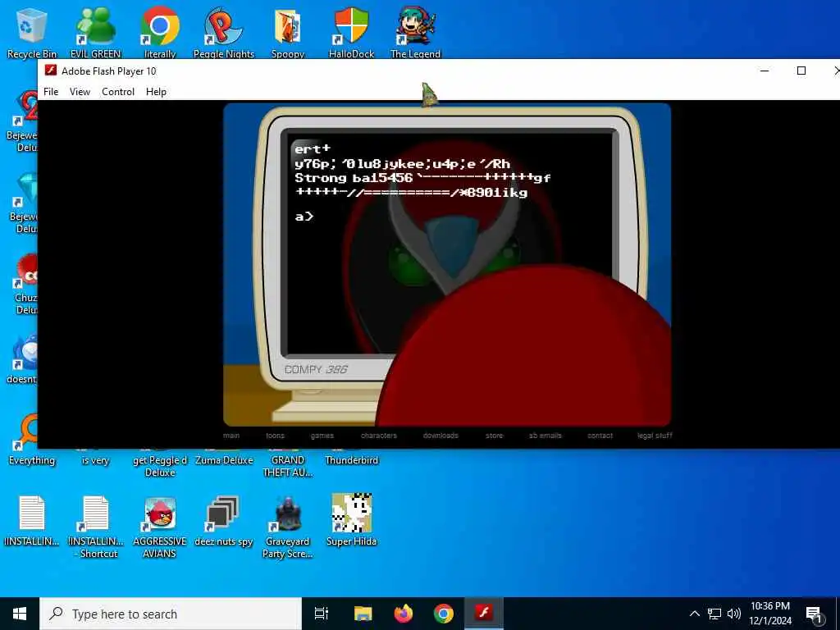
Task: Open File Explorer from the taskbar
Action: coord(363,614)
